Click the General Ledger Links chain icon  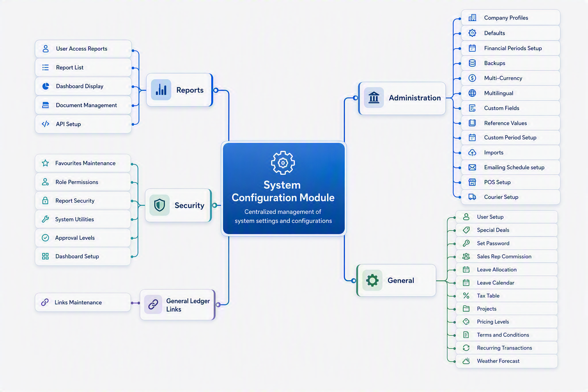pyautogui.click(x=153, y=305)
